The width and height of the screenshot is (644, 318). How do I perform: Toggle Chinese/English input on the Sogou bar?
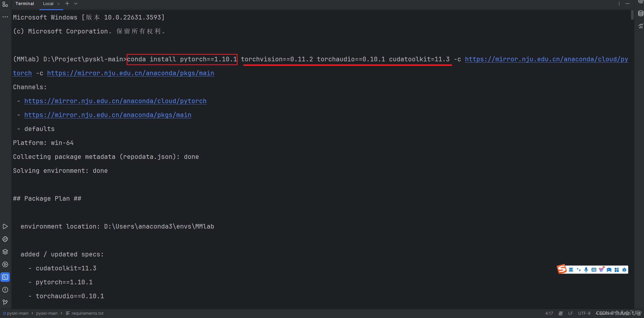pyautogui.click(x=571, y=269)
